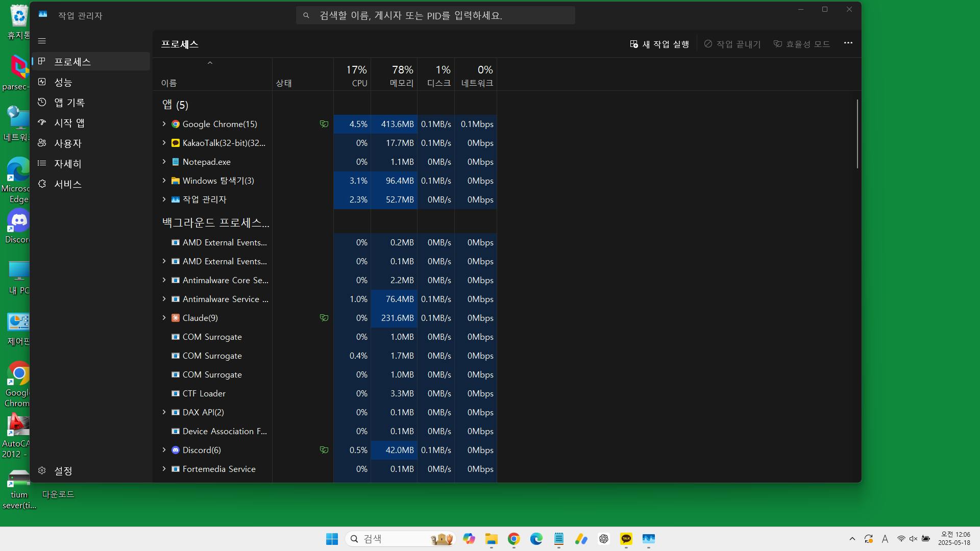The height and width of the screenshot is (551, 980).
Task: Expand the Discord(6) process group
Action: click(x=164, y=450)
